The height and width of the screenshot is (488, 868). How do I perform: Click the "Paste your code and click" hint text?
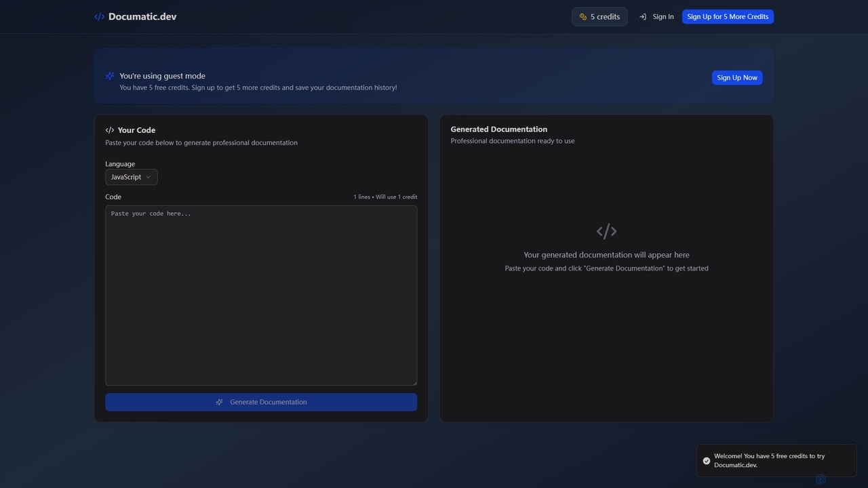click(x=606, y=268)
